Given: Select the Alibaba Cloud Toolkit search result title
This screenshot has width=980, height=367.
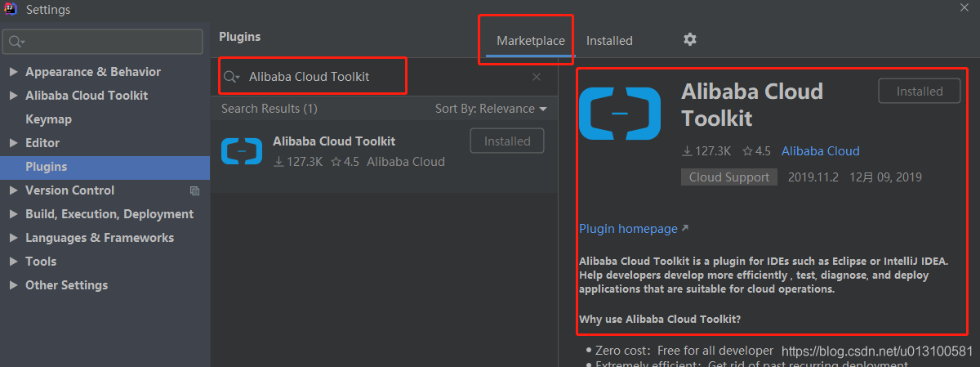Looking at the screenshot, I should click(334, 141).
